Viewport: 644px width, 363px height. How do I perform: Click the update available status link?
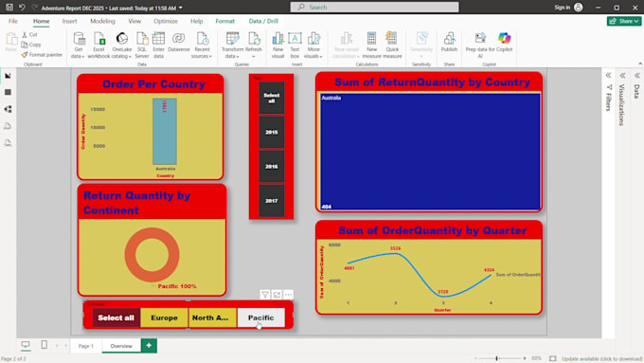(601, 359)
